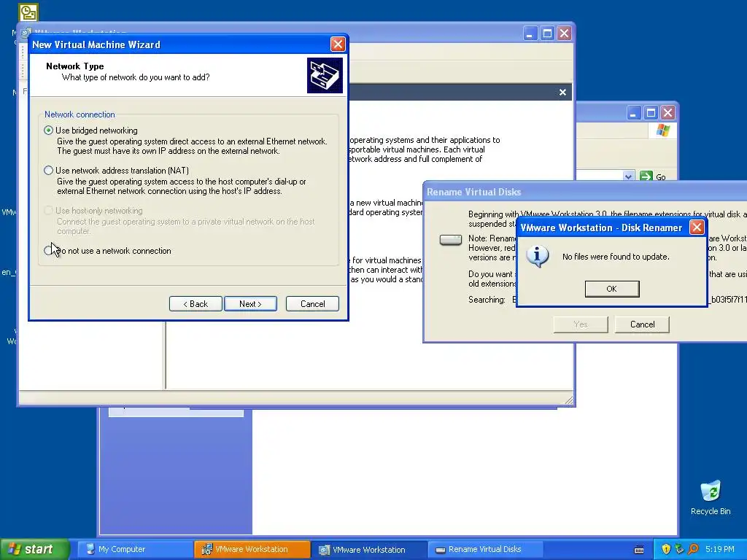Image resolution: width=747 pixels, height=560 pixels.
Task: Click the network card wizard banner icon
Action: pyautogui.click(x=325, y=75)
